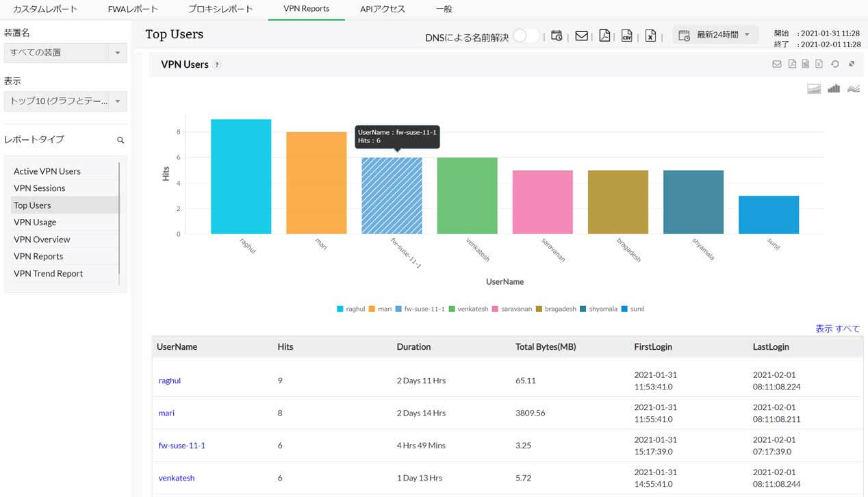Export the report as CSV from header
Image resolution: width=868 pixels, height=497 pixels.
pyautogui.click(x=626, y=36)
